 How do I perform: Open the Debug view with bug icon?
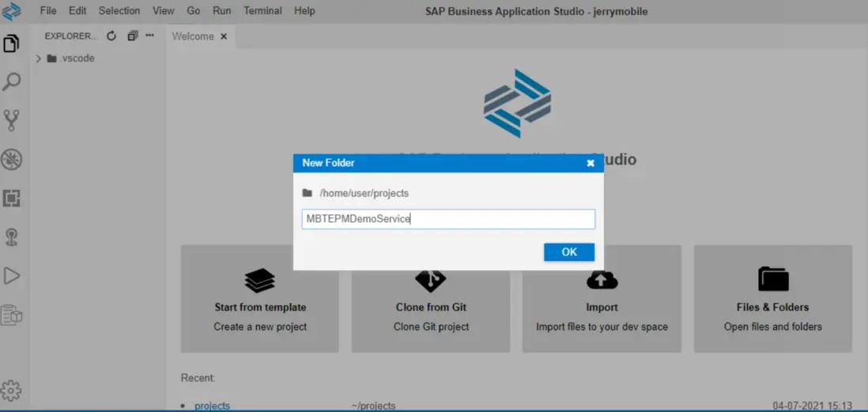12,160
